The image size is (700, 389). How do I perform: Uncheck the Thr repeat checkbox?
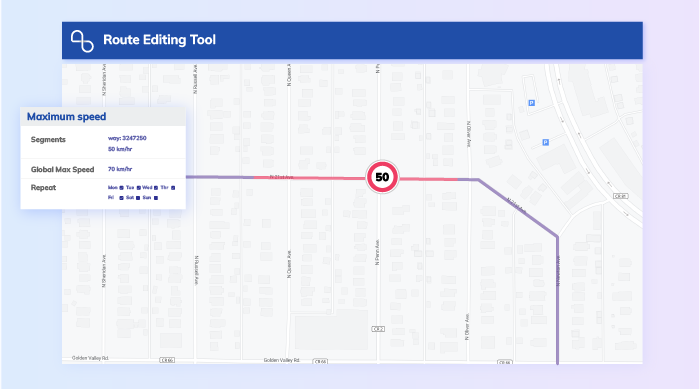pos(173,188)
